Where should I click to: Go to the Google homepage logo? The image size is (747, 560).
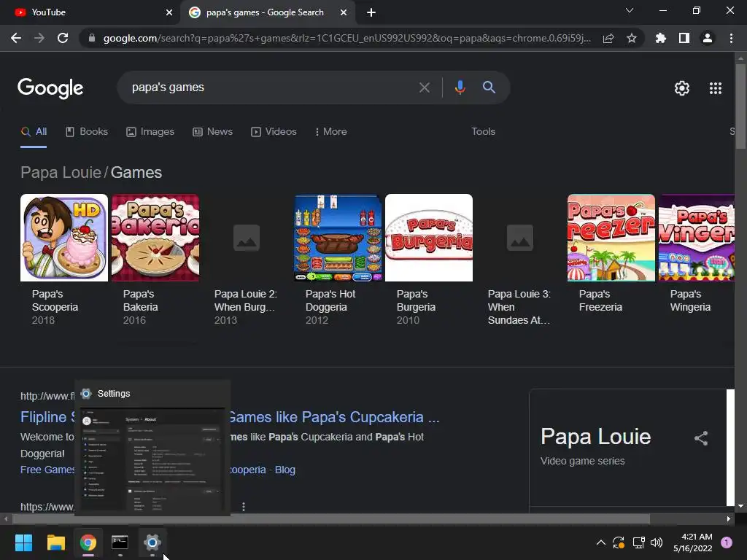(x=50, y=88)
